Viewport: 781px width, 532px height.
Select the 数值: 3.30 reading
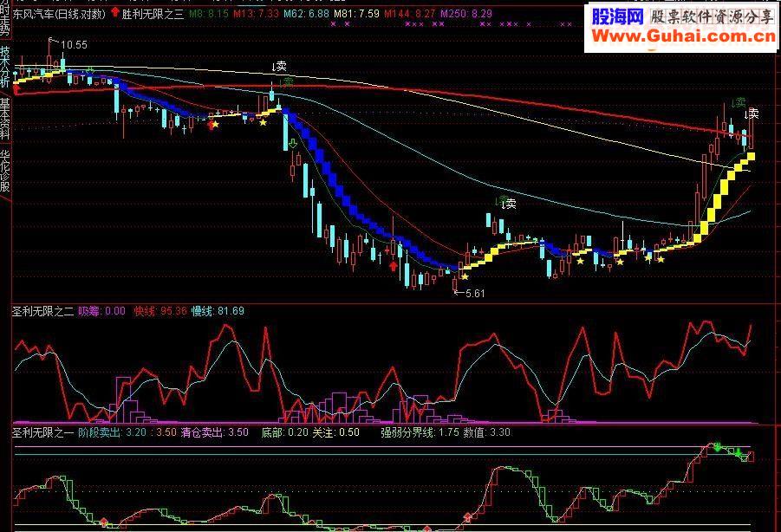coord(486,432)
